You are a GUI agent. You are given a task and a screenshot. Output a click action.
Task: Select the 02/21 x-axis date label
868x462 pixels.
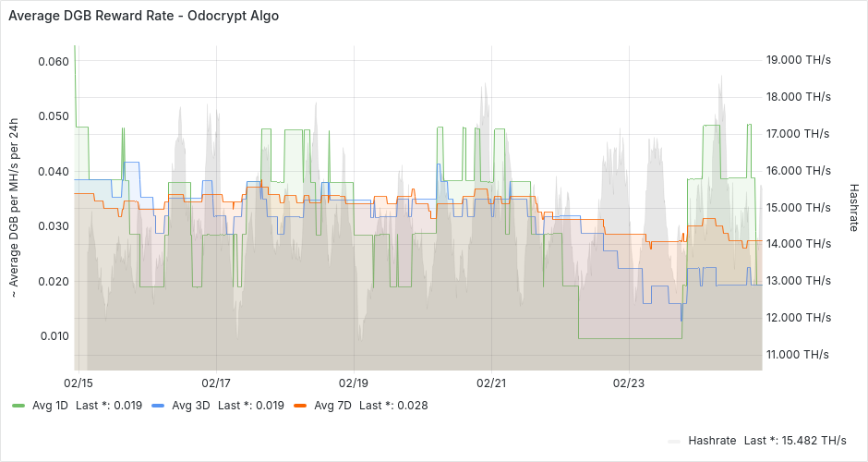491,382
